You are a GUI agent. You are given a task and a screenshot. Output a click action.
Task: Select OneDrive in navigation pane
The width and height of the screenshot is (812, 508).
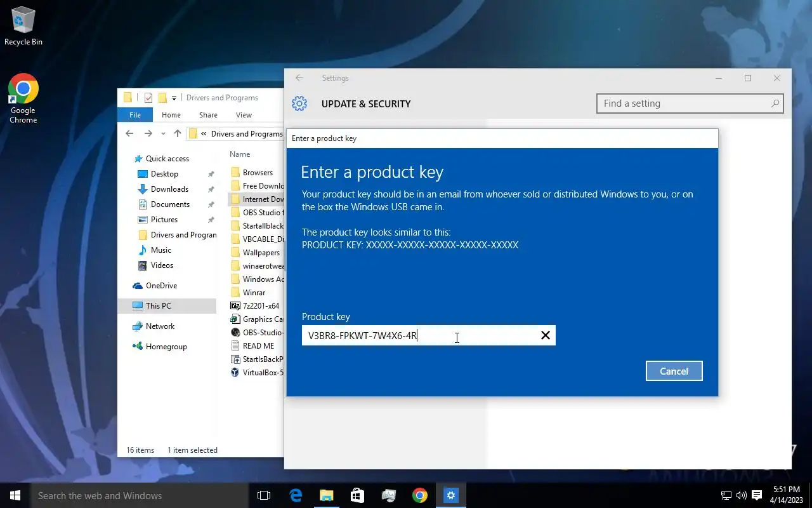pyautogui.click(x=161, y=286)
